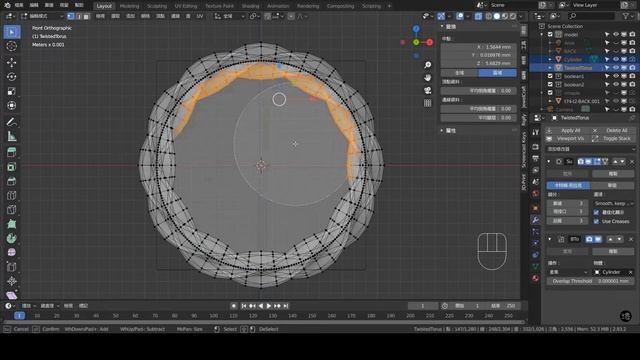This screenshot has height=360, width=640.
Task: Switch orthographic/perspective grid icon
Action: 427,103
